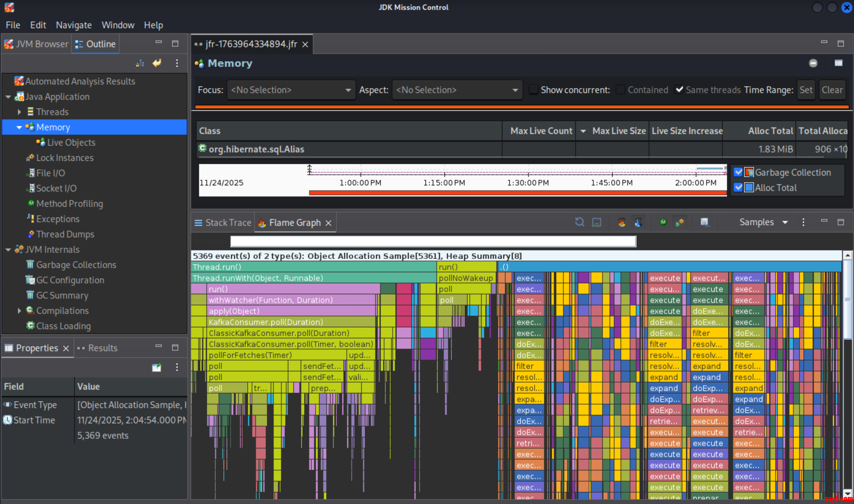The image size is (854, 504).
Task: Enable the Show concurrent checkbox
Action: point(533,90)
